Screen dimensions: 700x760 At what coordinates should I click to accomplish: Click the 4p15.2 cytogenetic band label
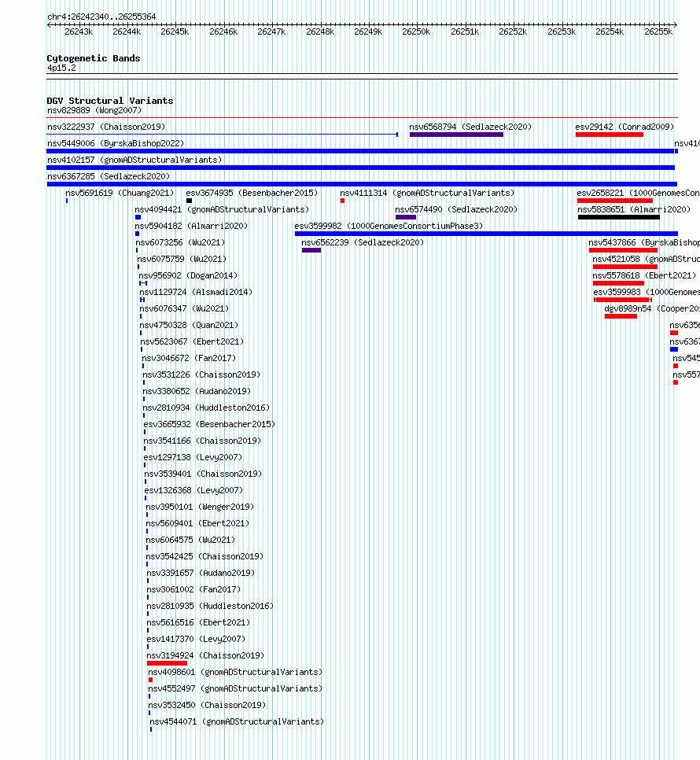point(61,68)
